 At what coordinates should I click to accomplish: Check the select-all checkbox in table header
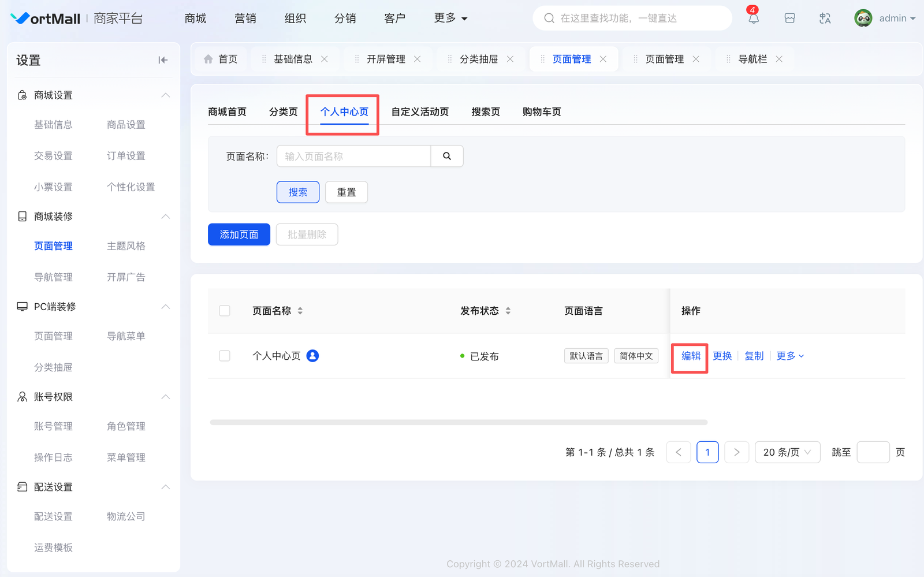[225, 311]
